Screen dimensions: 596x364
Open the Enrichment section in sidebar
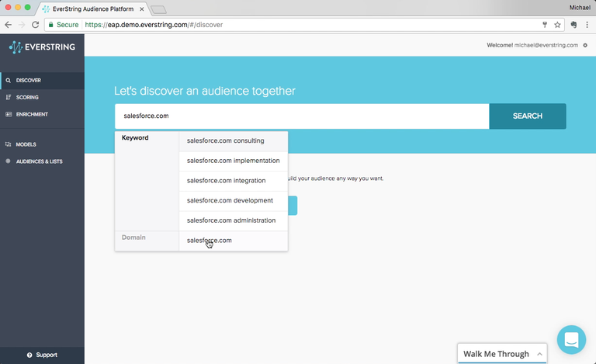pos(42,114)
